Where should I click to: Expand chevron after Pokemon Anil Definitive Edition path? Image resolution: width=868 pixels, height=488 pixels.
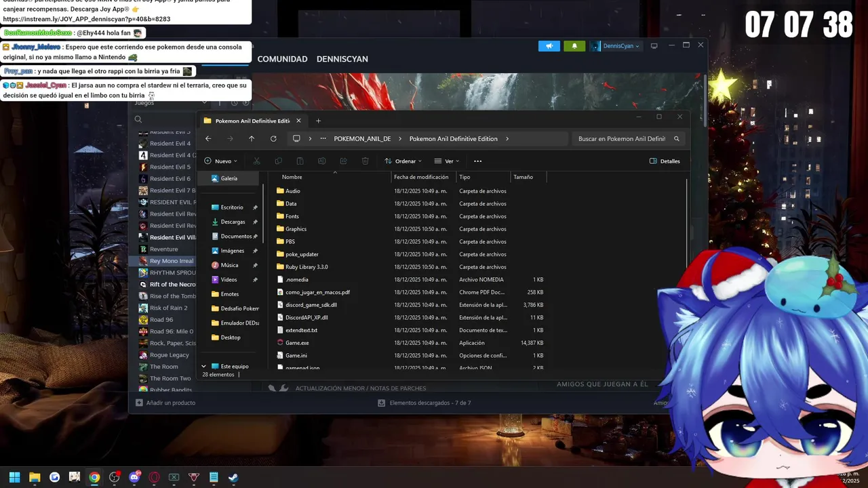[x=507, y=139]
